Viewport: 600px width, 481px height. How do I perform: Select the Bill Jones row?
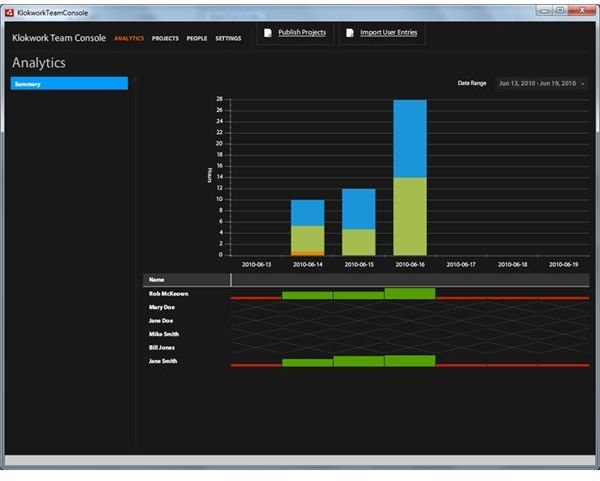pyautogui.click(x=366, y=347)
